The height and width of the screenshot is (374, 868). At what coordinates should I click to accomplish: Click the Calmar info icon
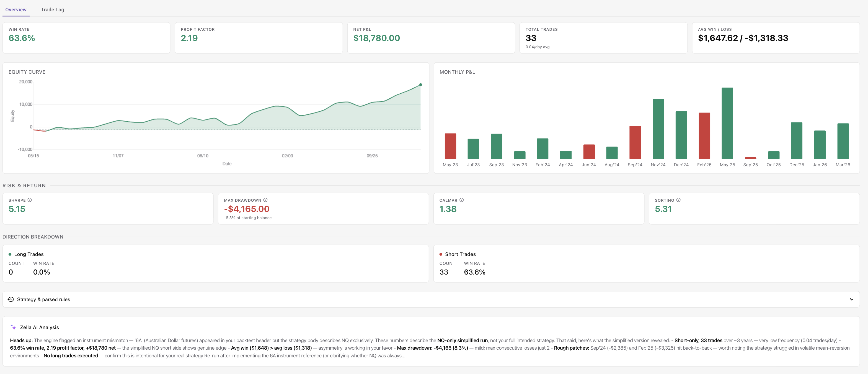point(462,200)
